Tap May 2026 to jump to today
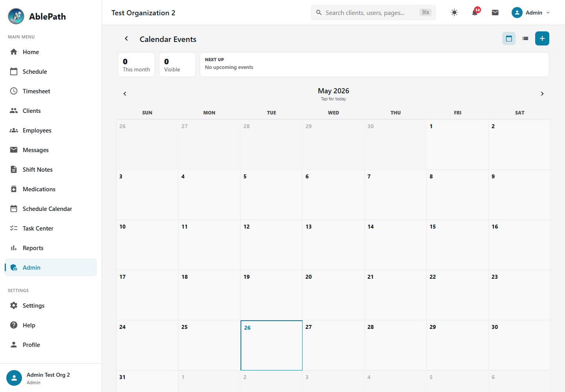The image size is (565, 392). [334, 94]
